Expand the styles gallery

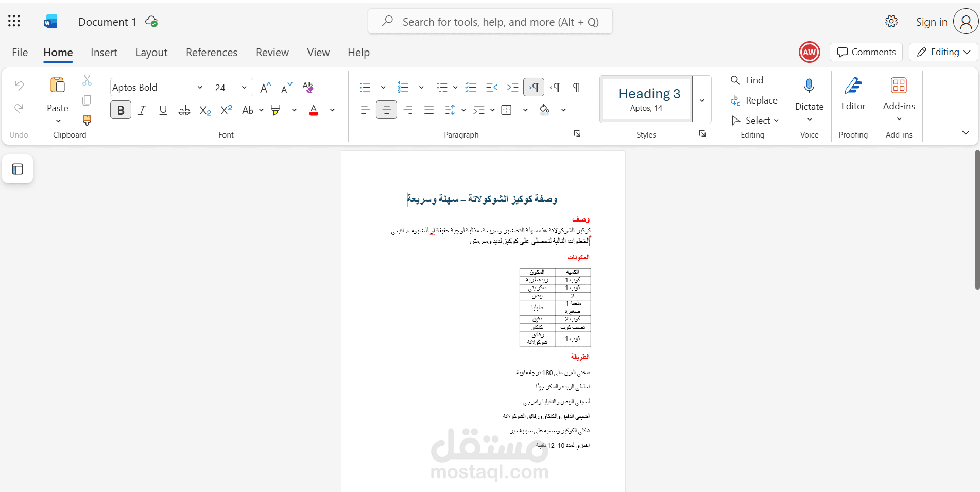[702, 100]
